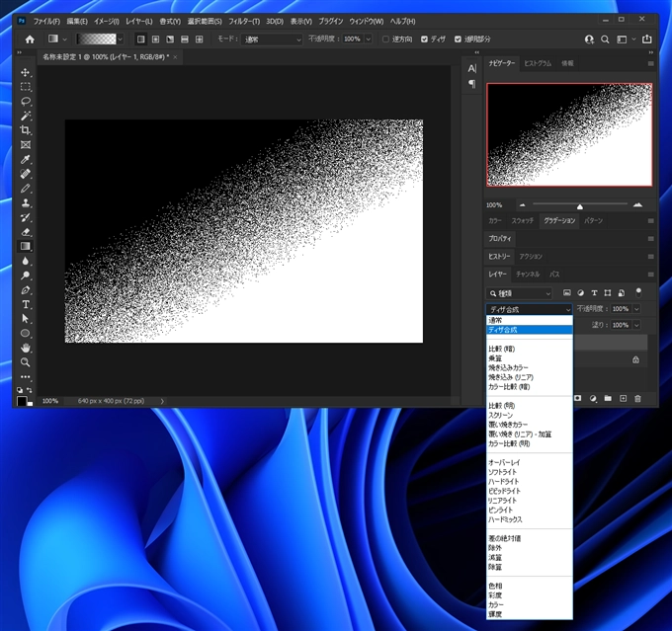Toggle the 透明部分 checkbox
This screenshot has height=631, width=672.
tap(461, 39)
